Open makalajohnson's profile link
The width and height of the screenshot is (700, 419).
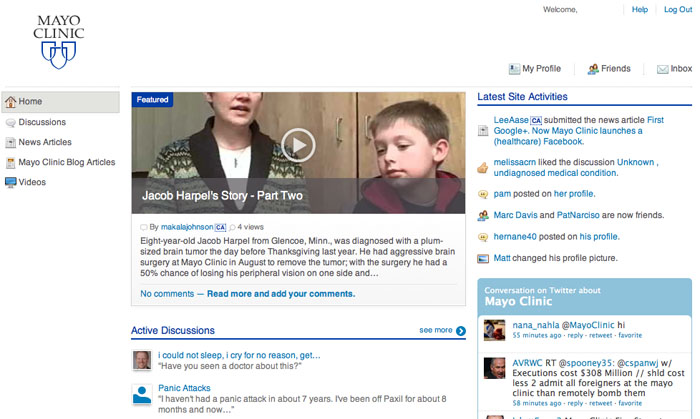[187, 227]
